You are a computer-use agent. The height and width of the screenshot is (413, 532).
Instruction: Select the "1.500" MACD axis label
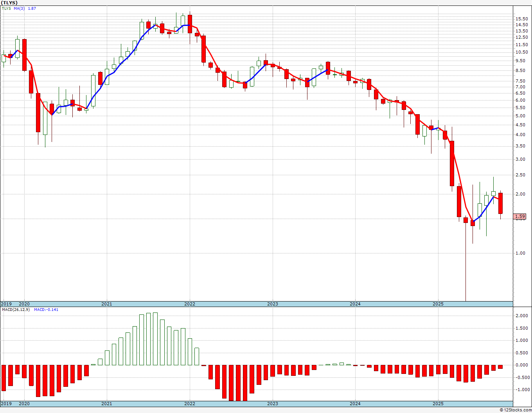coord(521,329)
